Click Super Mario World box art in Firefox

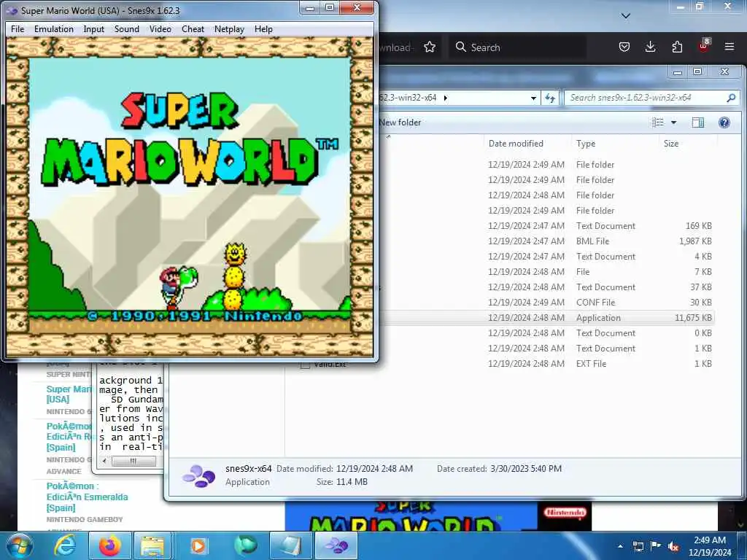pyautogui.click(x=438, y=516)
